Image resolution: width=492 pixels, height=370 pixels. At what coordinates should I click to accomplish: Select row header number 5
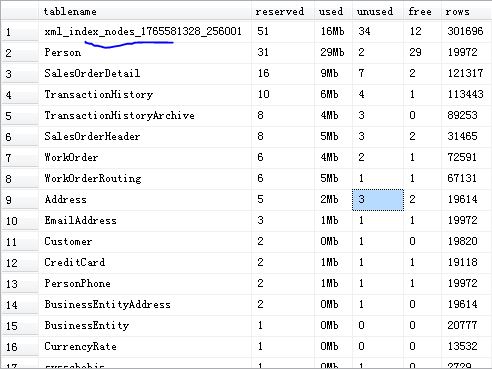point(19,116)
